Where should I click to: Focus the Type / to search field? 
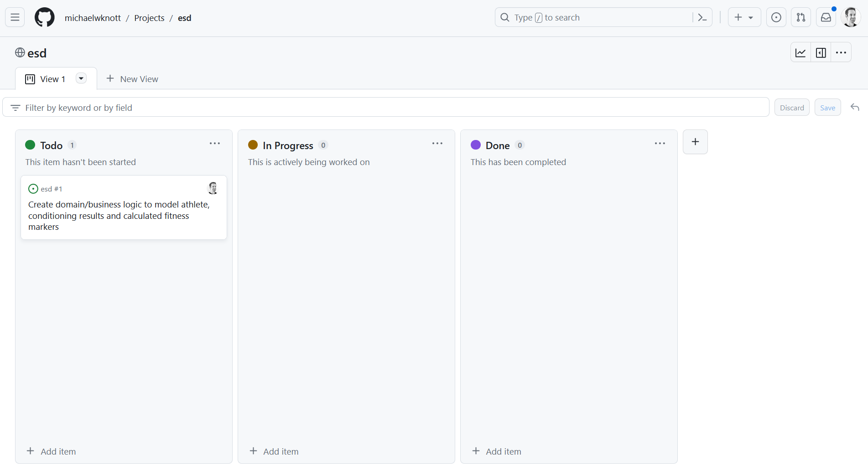603,17
